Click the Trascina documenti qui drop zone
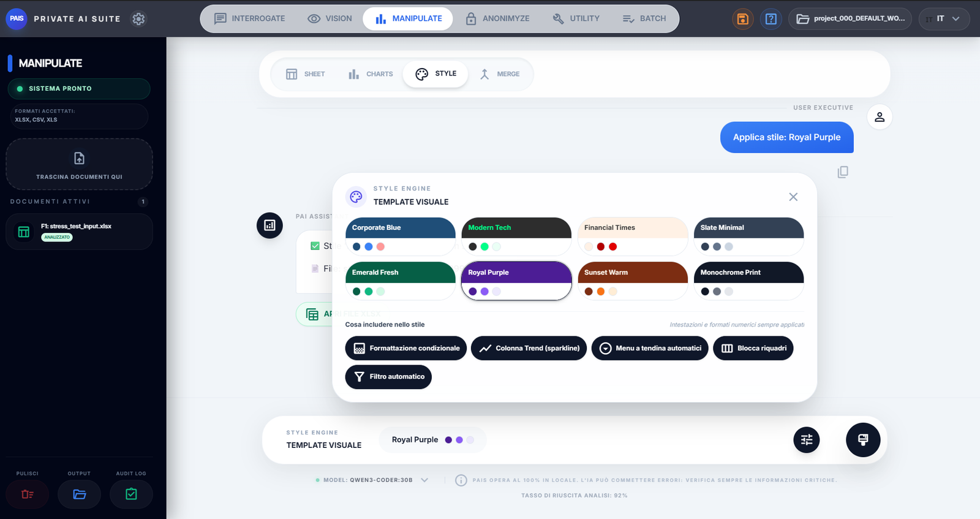The height and width of the screenshot is (519, 980). [80, 164]
